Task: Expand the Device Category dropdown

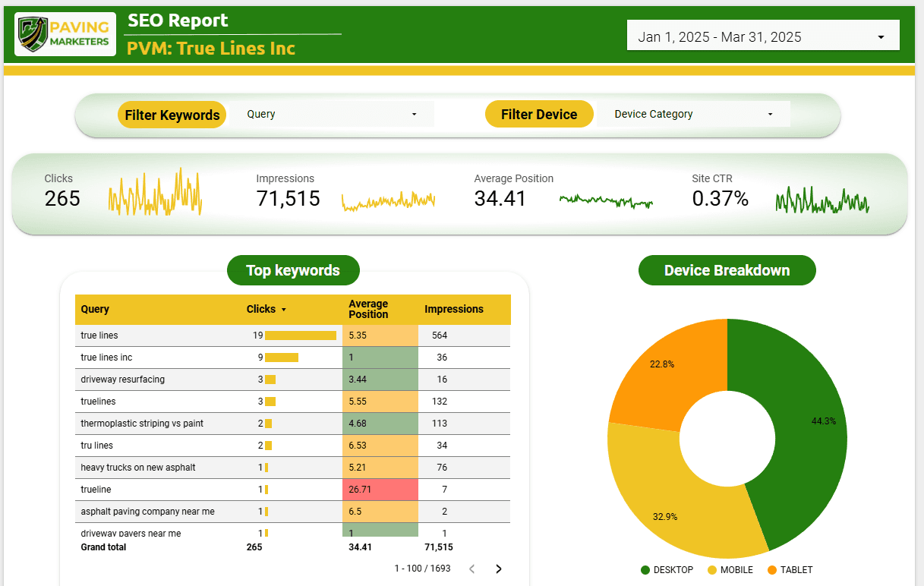Action: pos(693,114)
